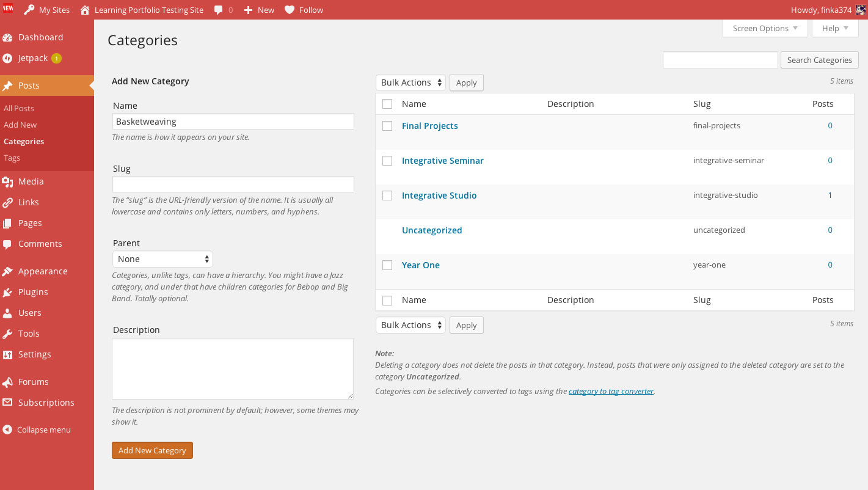Click the Subscriptions envelope icon
The image size is (868, 490).
click(8, 403)
